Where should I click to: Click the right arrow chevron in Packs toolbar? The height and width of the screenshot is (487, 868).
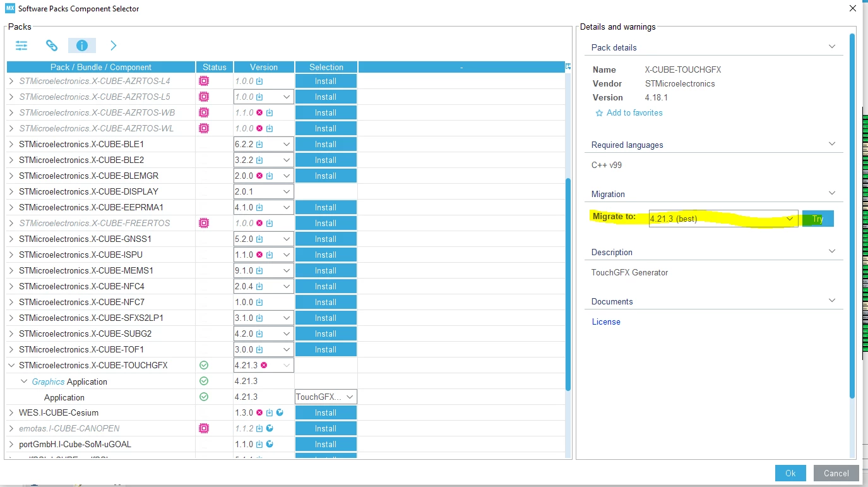pyautogui.click(x=114, y=45)
